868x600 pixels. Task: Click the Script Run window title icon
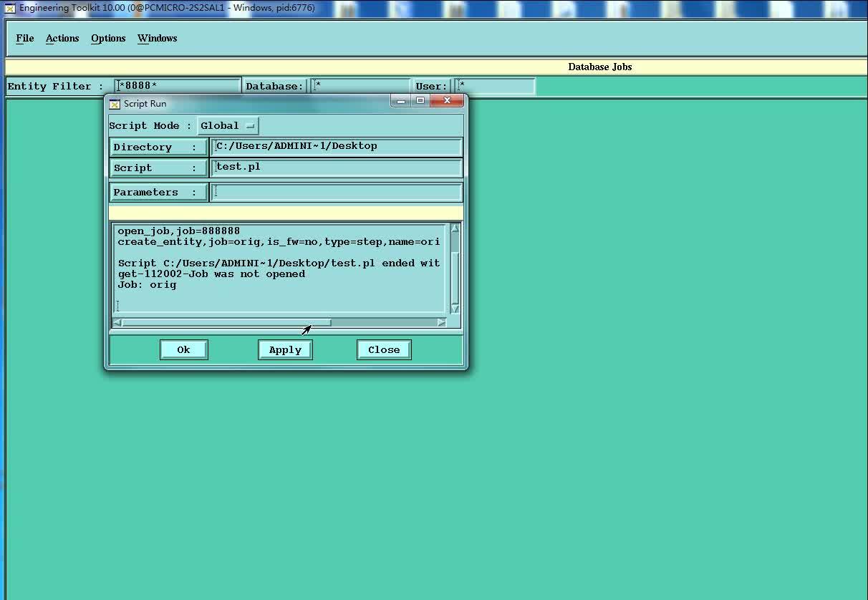tap(115, 104)
